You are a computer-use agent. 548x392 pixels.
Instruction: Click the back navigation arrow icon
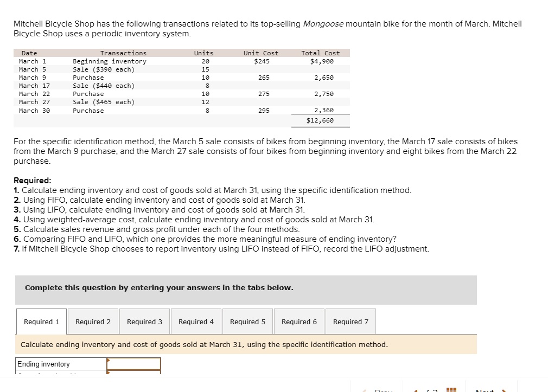pyautogui.click(x=416, y=390)
